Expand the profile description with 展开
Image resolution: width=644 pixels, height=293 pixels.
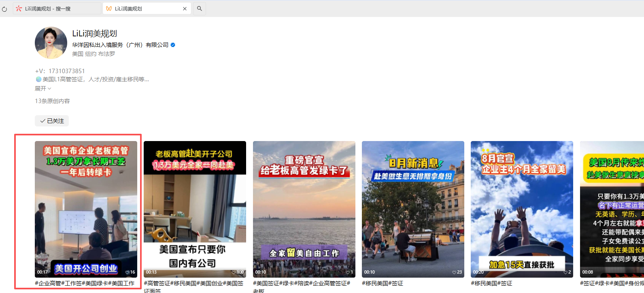click(43, 89)
